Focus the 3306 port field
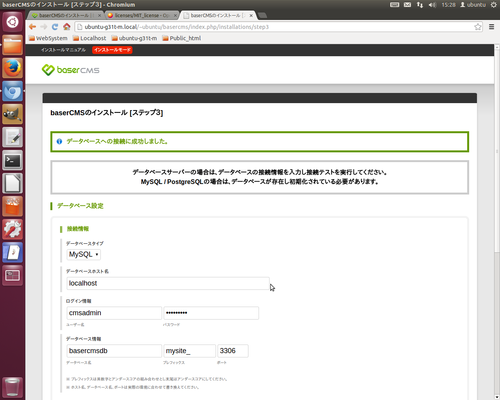 tap(233, 351)
